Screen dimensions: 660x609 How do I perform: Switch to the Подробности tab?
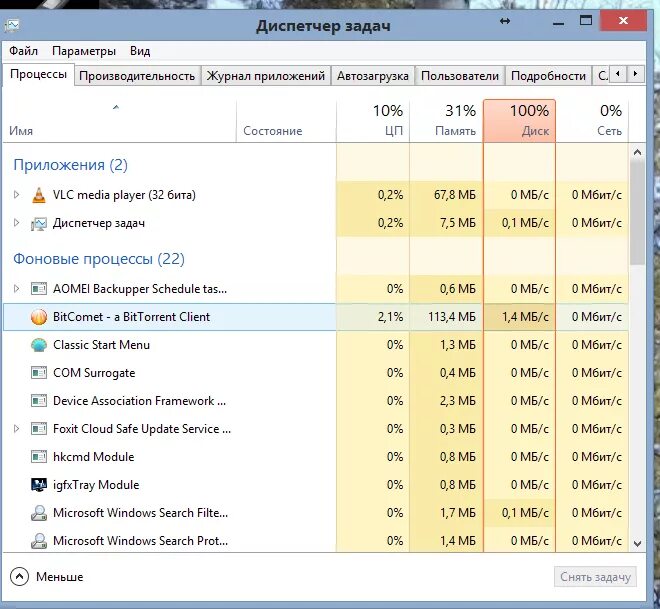[x=548, y=76]
